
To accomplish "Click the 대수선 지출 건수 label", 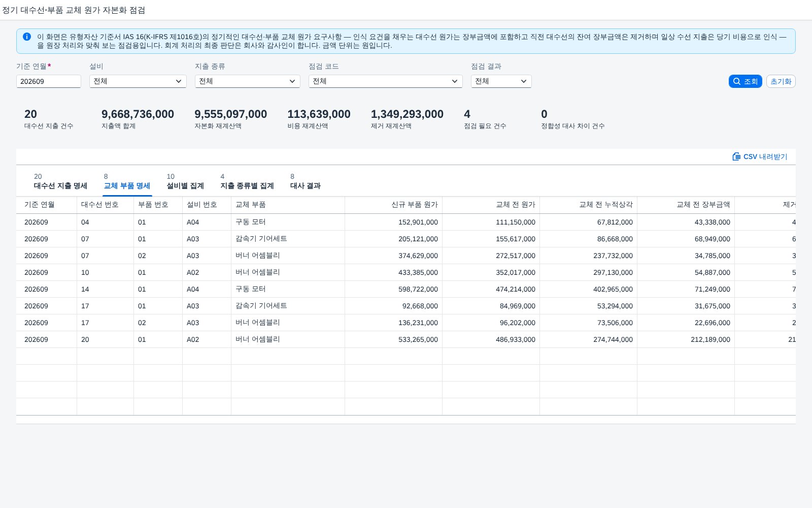I will pyautogui.click(x=49, y=126).
